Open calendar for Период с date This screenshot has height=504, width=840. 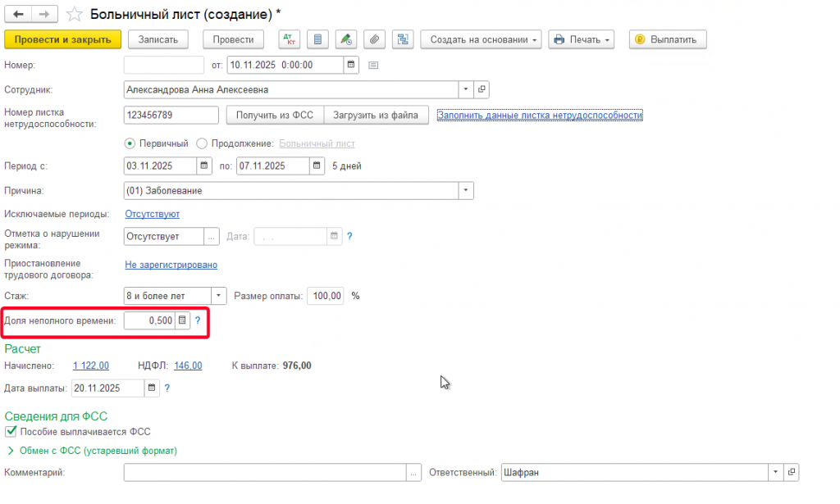tap(204, 166)
